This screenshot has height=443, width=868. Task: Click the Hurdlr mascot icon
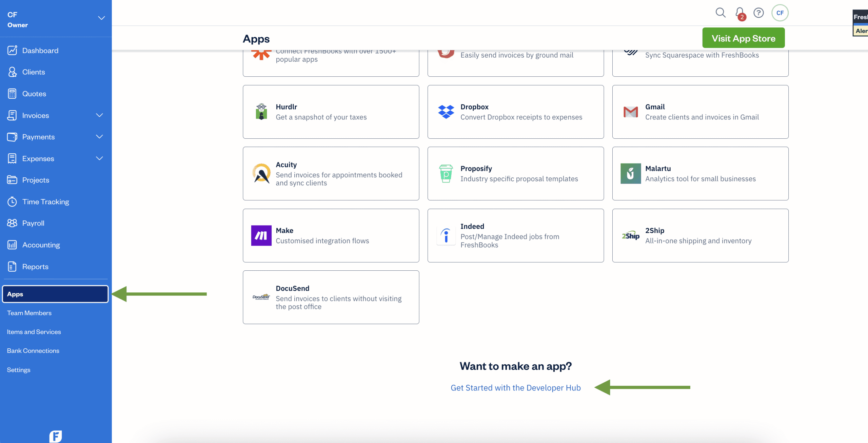[261, 112]
